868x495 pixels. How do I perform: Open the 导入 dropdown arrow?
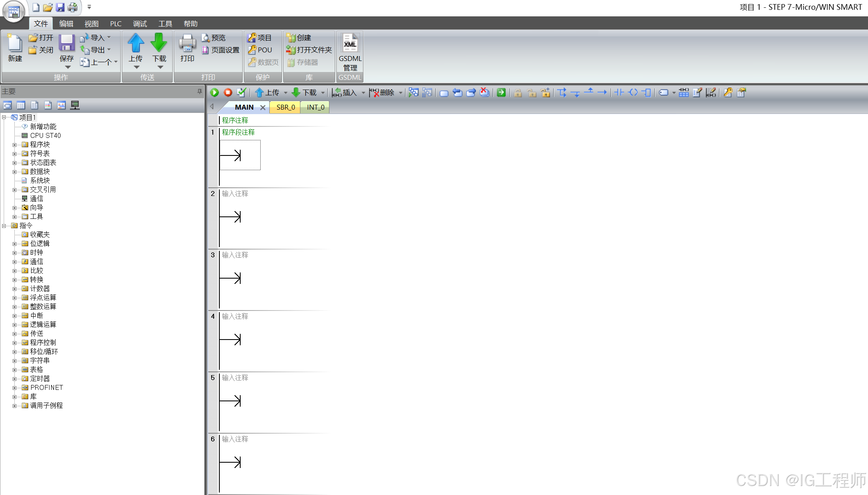pyautogui.click(x=109, y=38)
